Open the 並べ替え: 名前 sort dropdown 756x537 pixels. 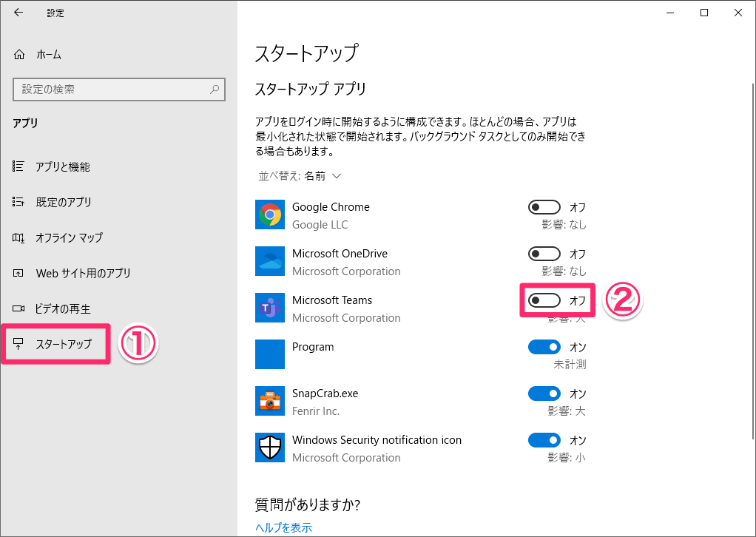pyautogui.click(x=300, y=176)
